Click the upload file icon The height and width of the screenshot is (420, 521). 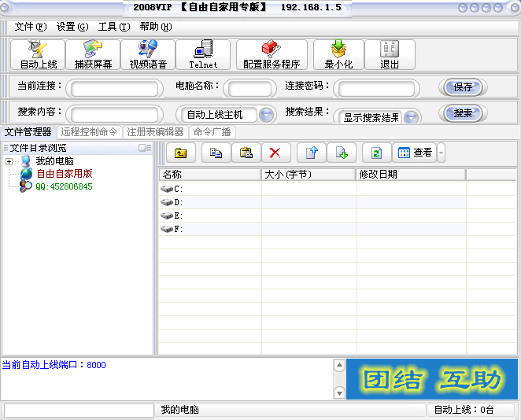(312, 153)
